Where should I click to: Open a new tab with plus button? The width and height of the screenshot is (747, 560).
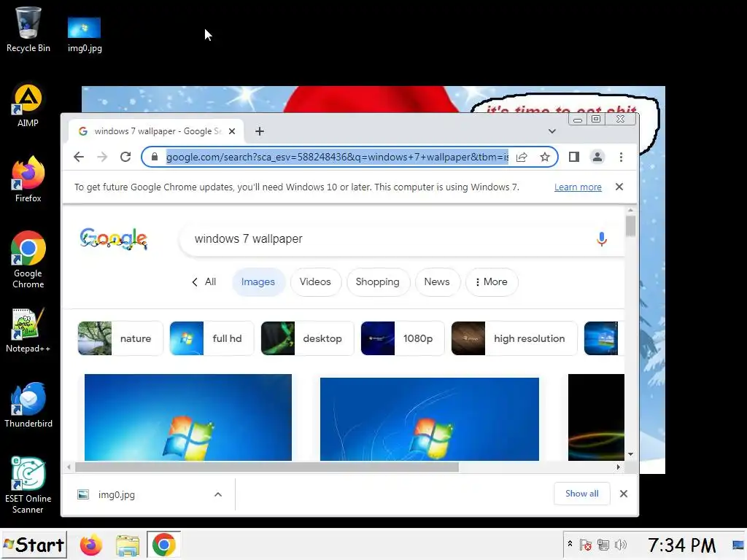(x=260, y=131)
